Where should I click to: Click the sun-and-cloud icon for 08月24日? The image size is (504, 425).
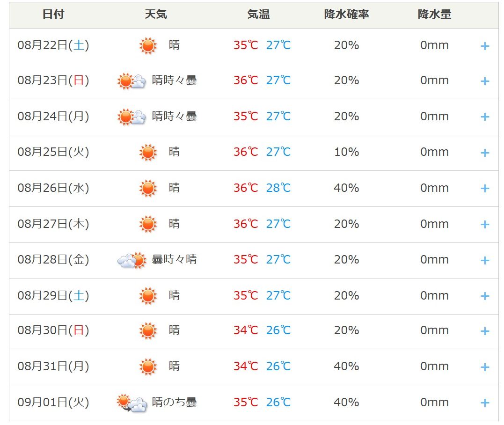pos(131,117)
